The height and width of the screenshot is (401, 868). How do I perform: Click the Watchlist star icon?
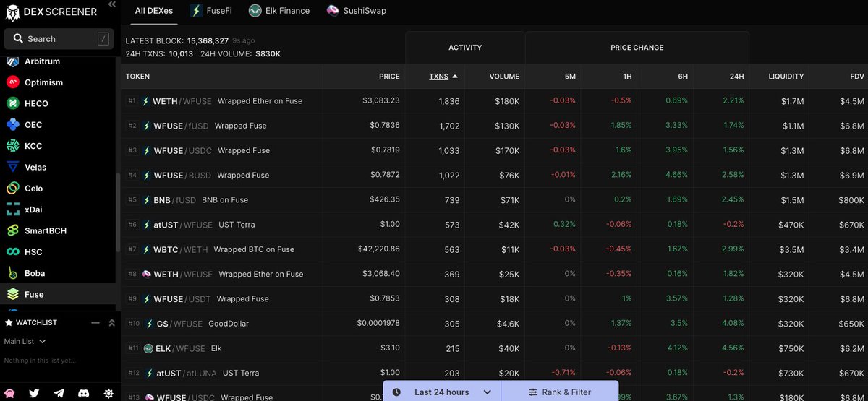[x=9, y=322]
